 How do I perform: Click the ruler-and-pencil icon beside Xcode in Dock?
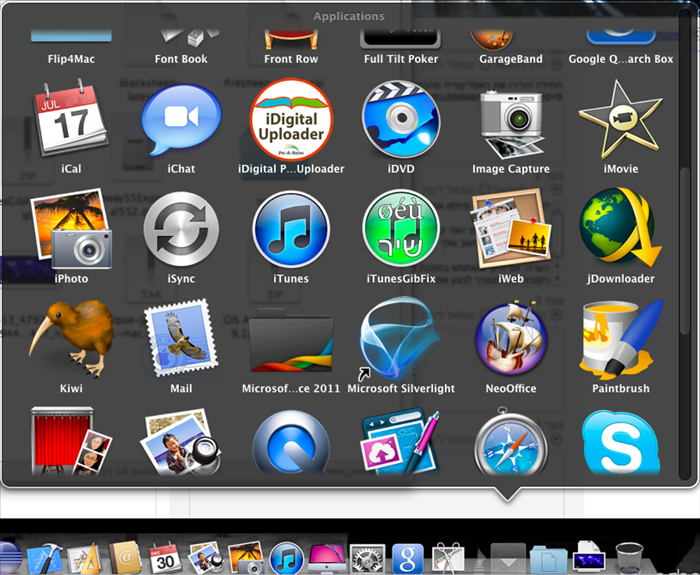pyautogui.click(x=84, y=558)
